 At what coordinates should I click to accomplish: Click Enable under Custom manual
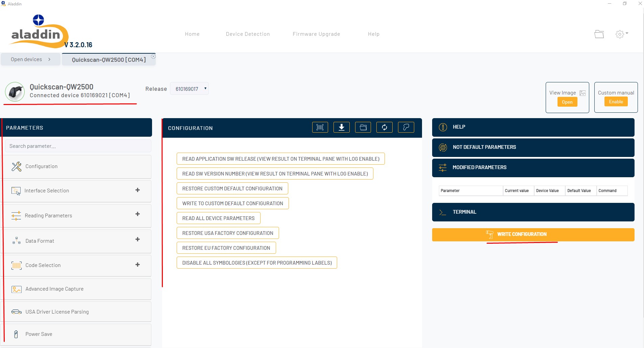pyautogui.click(x=616, y=102)
